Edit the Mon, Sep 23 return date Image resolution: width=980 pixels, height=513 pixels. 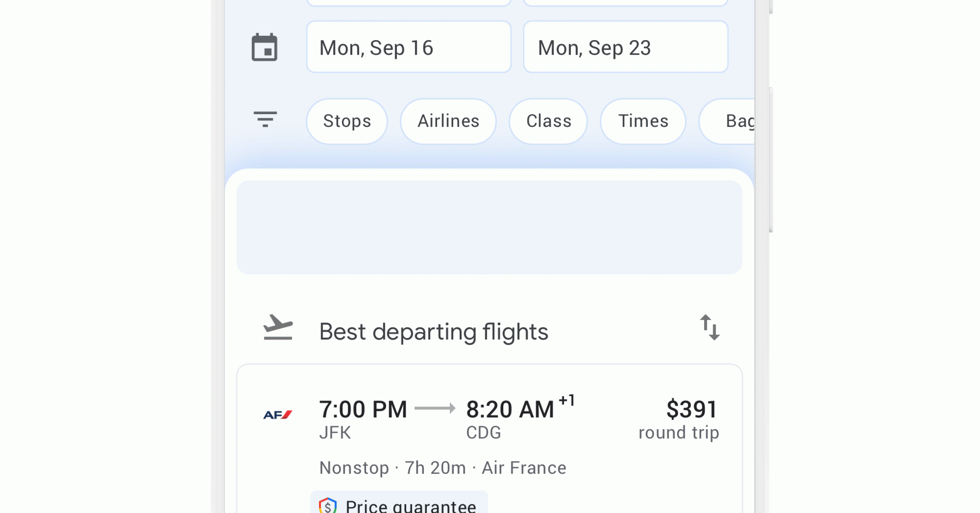pos(625,47)
